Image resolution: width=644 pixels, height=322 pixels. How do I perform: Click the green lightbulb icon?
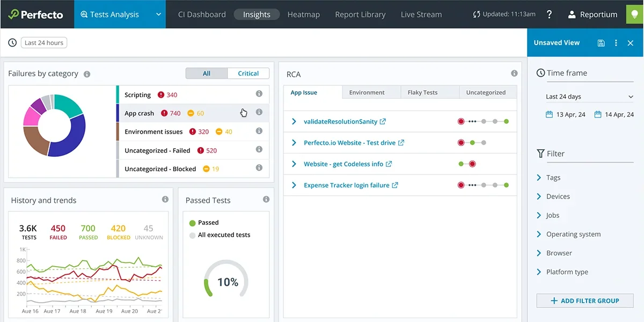[x=634, y=14]
